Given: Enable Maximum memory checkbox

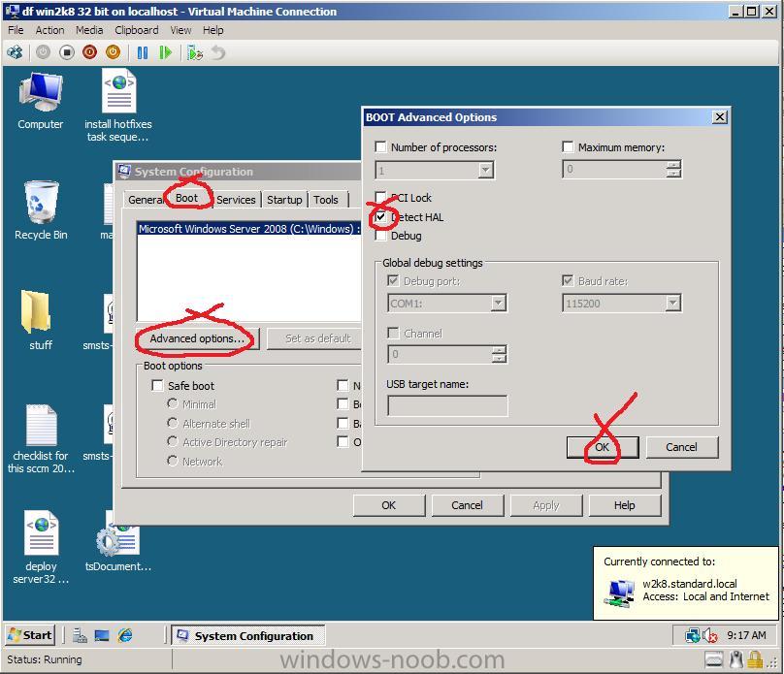Looking at the screenshot, I should (568, 146).
